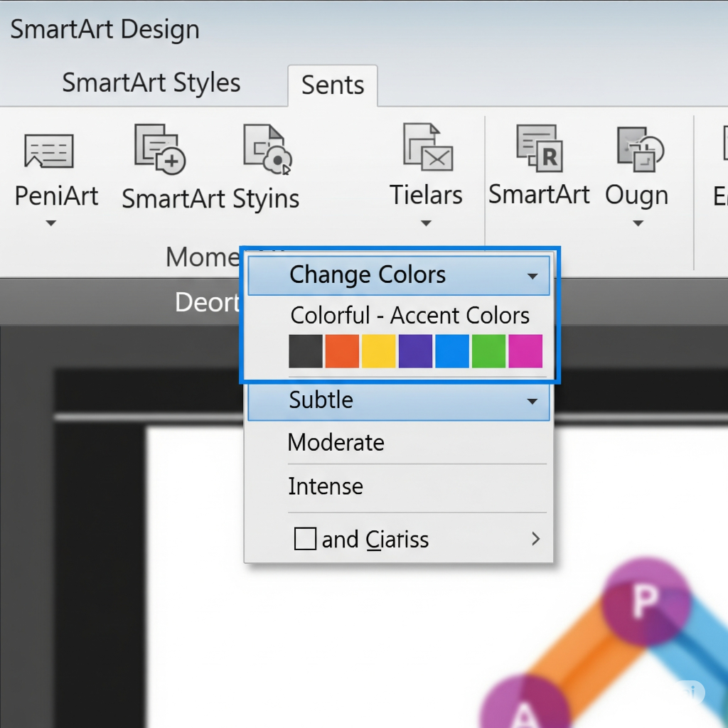Pick the orange accent color swatch
The width and height of the screenshot is (728, 728).
pos(342,351)
